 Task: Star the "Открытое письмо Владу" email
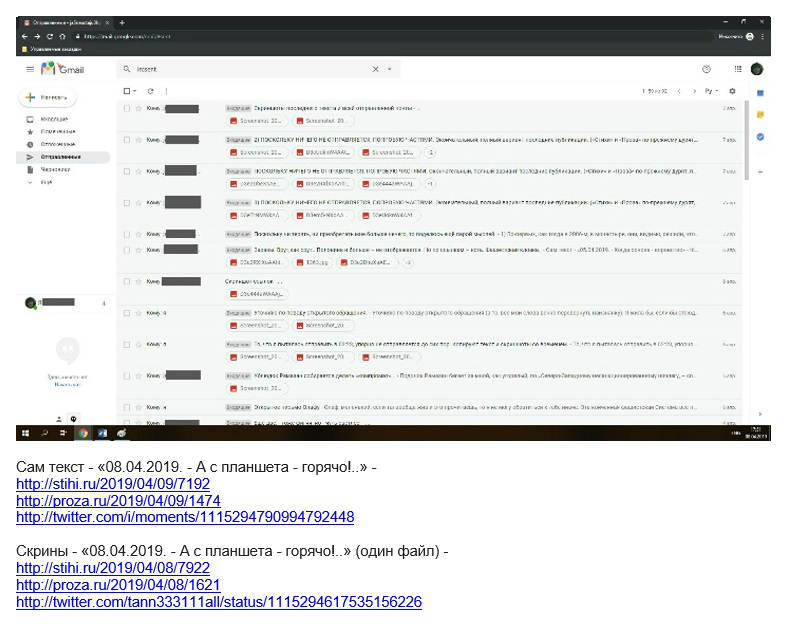[138, 407]
